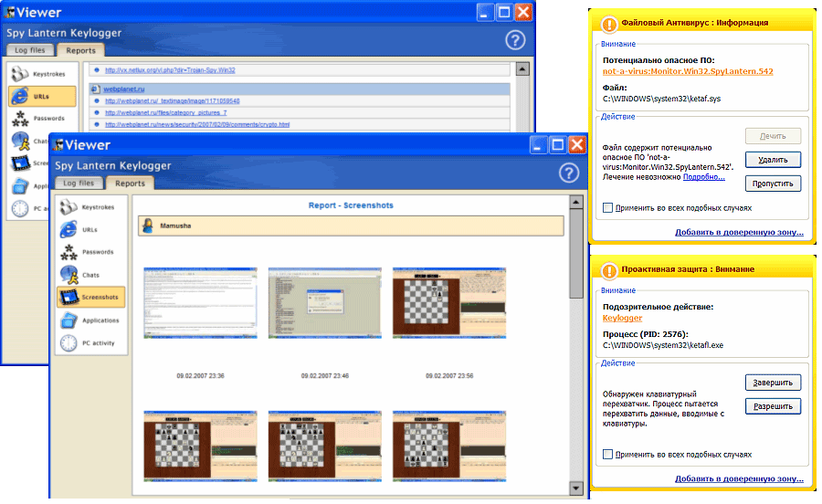Click the Удалить button
822x504 pixels.
click(774, 160)
